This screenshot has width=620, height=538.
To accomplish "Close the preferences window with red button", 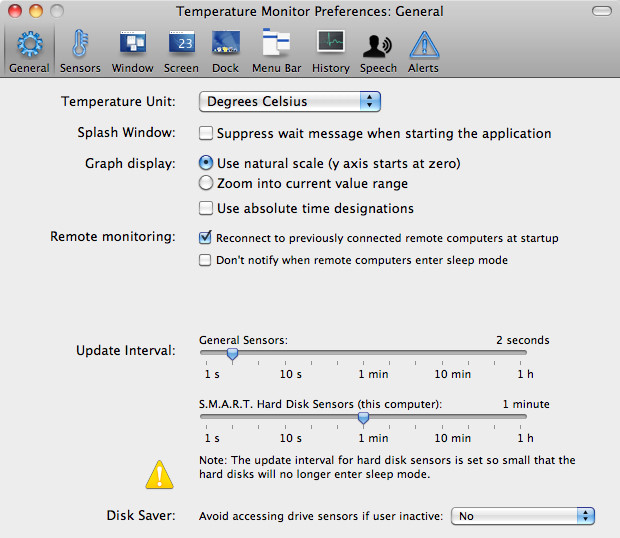I will pos(15,11).
